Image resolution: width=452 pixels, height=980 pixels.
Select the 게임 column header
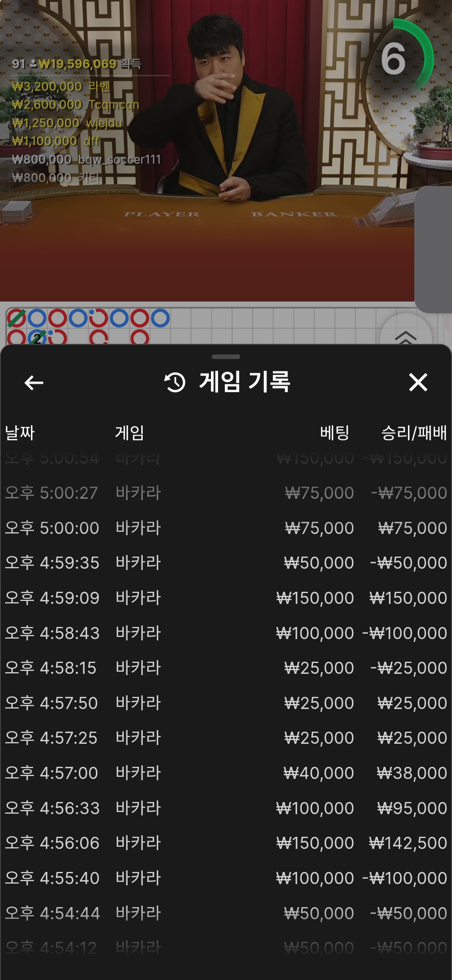[130, 433]
